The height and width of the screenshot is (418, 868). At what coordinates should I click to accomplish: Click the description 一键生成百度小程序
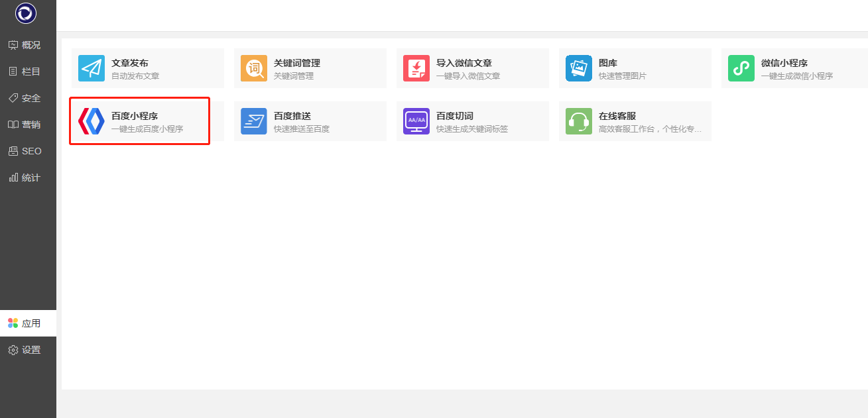click(x=147, y=129)
